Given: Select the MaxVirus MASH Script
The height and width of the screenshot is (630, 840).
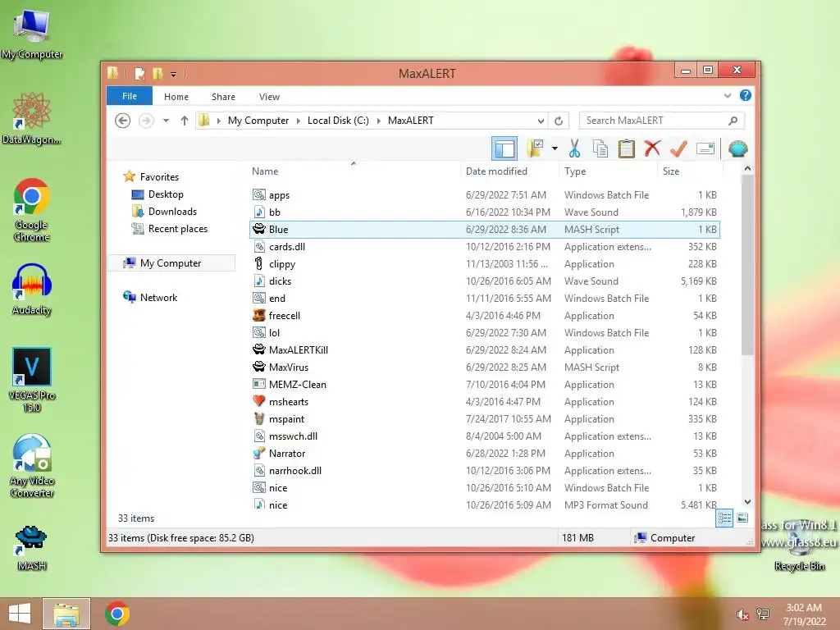Looking at the screenshot, I should pos(484,367).
